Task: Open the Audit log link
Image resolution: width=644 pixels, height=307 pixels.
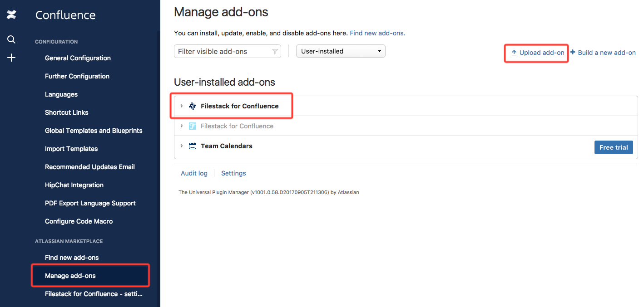Action: 194,173
